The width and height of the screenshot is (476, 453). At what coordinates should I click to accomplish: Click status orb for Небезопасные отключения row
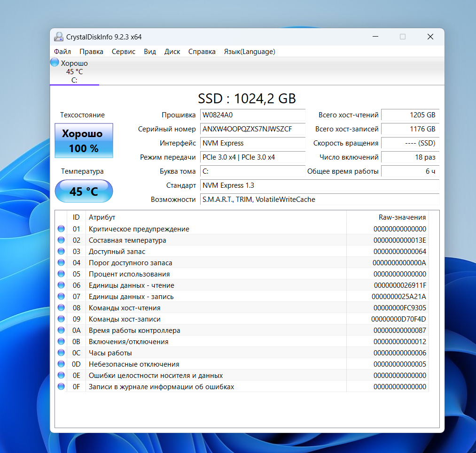tap(61, 364)
